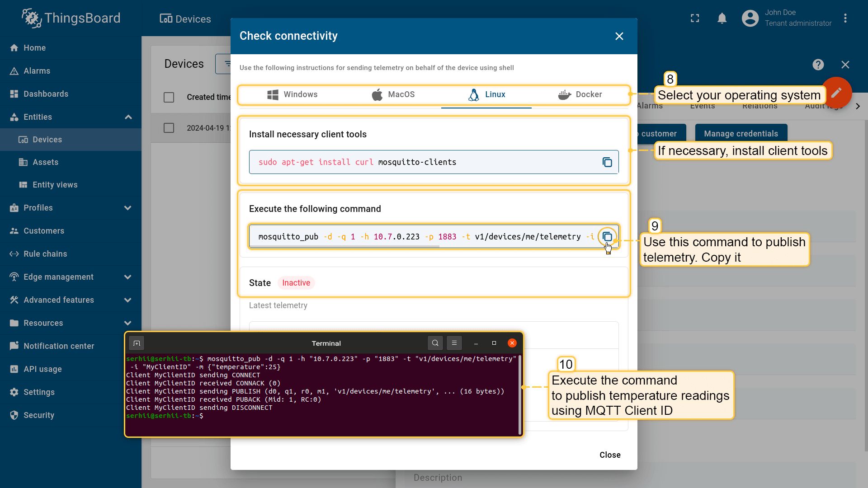
Task: Click the orange edit pencil button
Action: [836, 92]
